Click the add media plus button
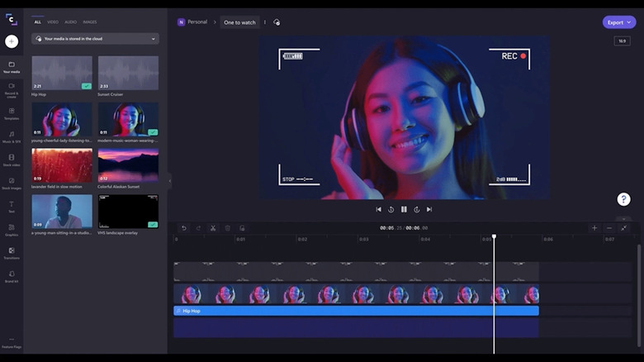This screenshot has height=362, width=644. [x=12, y=41]
